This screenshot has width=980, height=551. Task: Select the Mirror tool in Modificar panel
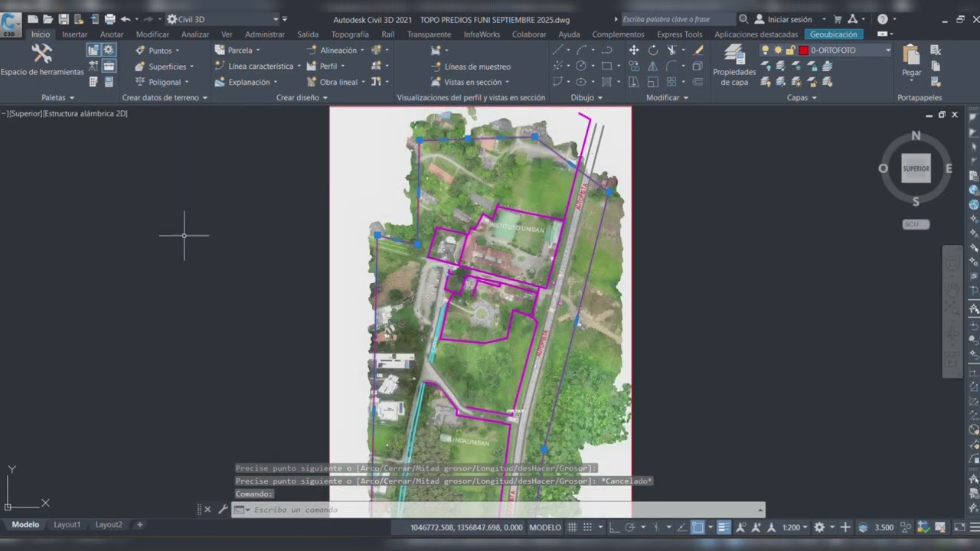click(x=653, y=67)
